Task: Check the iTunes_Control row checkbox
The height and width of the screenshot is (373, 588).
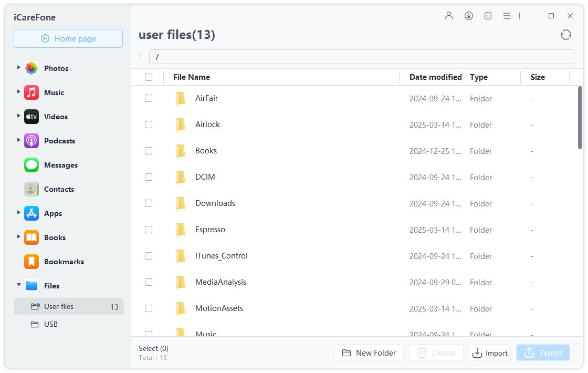Action: tap(149, 256)
